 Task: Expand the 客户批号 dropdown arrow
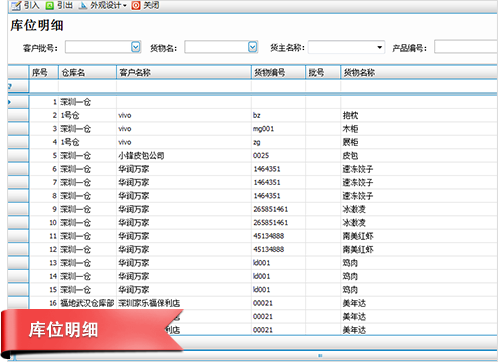click(x=135, y=47)
